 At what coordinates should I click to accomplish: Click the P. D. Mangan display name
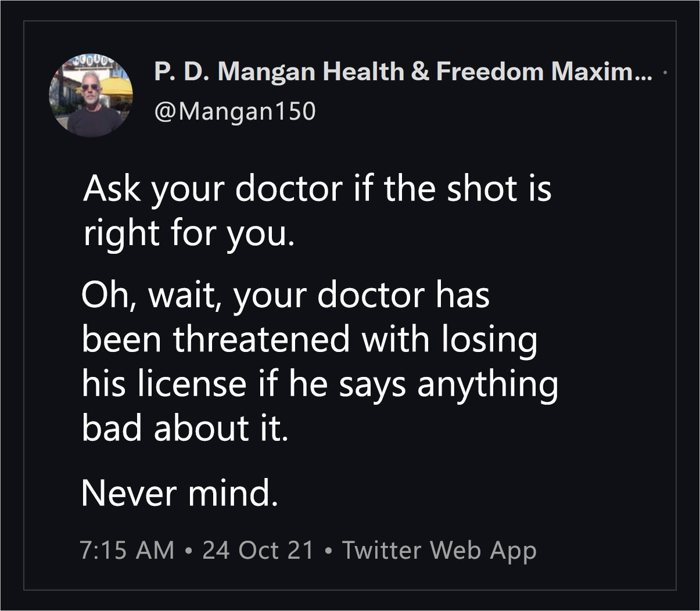[404, 71]
